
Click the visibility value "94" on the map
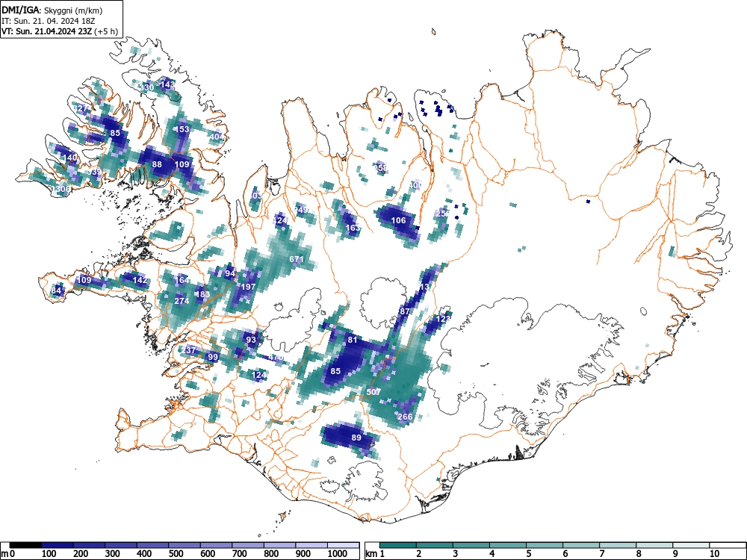tap(230, 273)
